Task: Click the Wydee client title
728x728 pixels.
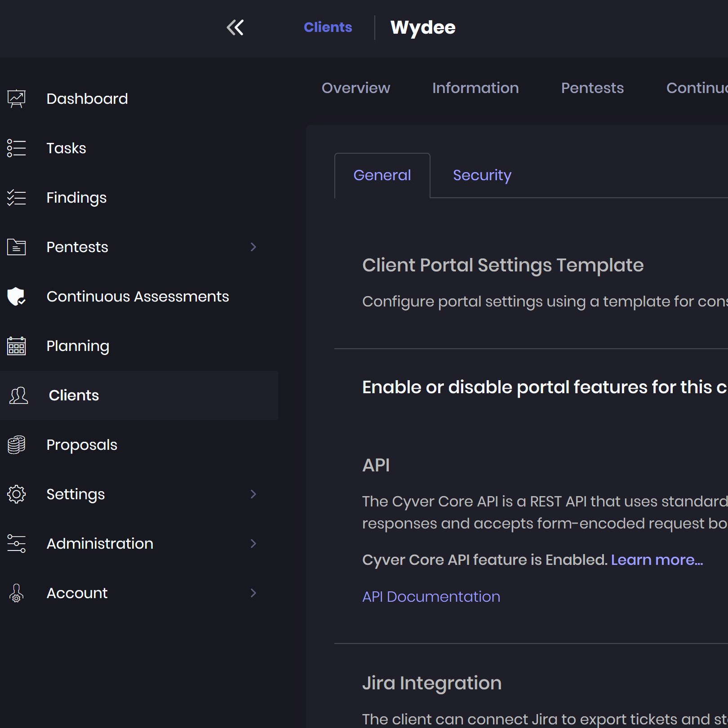Action: point(423,27)
